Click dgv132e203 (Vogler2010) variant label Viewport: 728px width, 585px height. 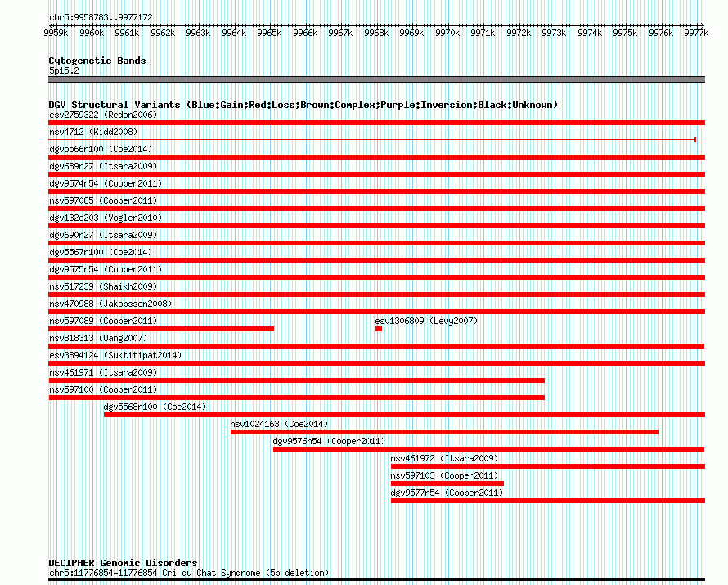106,218
